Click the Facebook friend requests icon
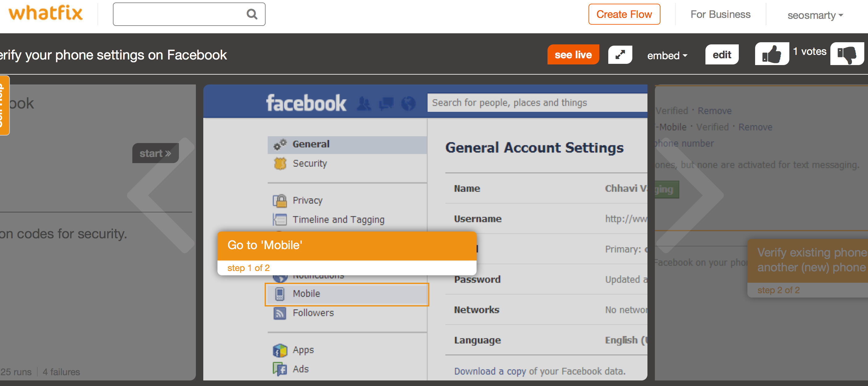The image size is (868, 386). [x=364, y=104]
